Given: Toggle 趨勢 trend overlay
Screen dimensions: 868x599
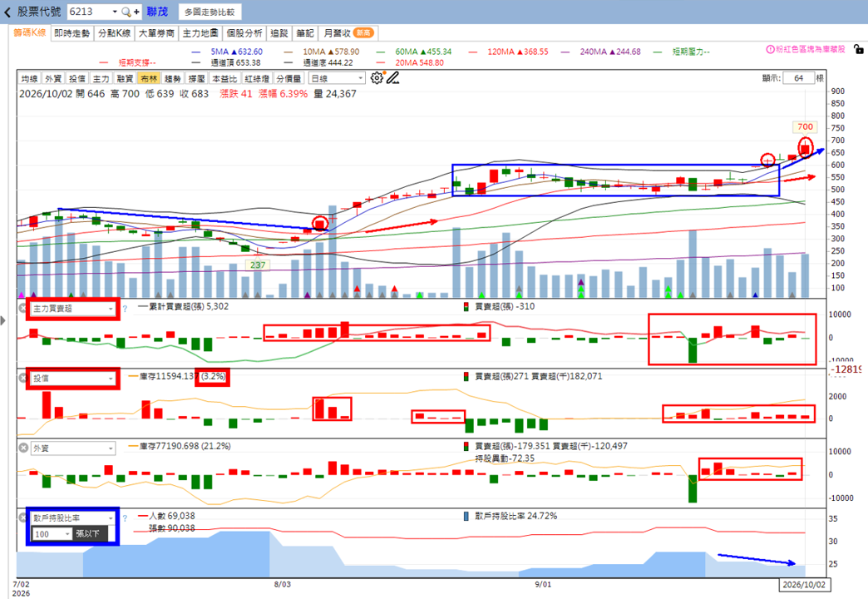Looking at the screenshot, I should (x=173, y=79).
